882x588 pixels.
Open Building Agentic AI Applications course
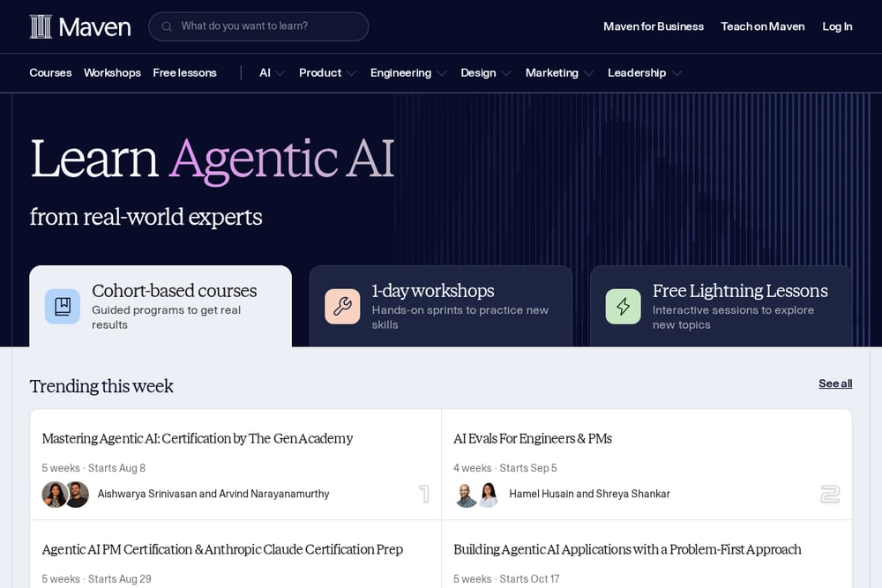click(x=627, y=549)
